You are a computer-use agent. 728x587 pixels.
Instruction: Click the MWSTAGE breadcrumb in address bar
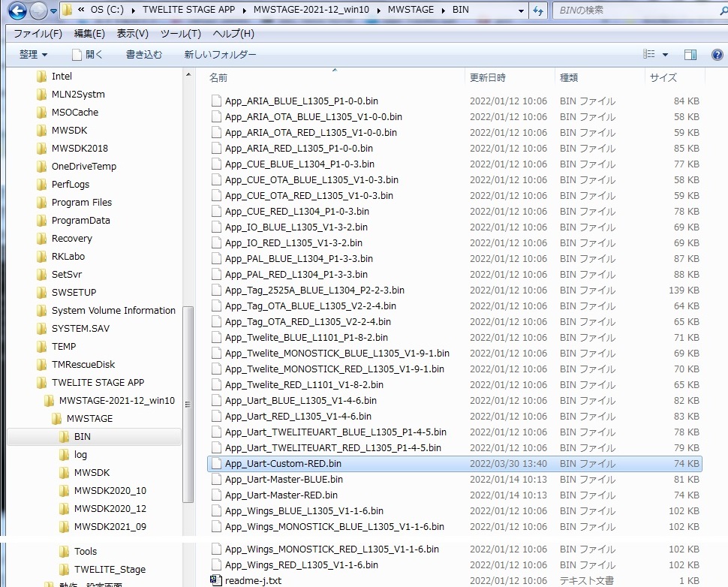411,10
